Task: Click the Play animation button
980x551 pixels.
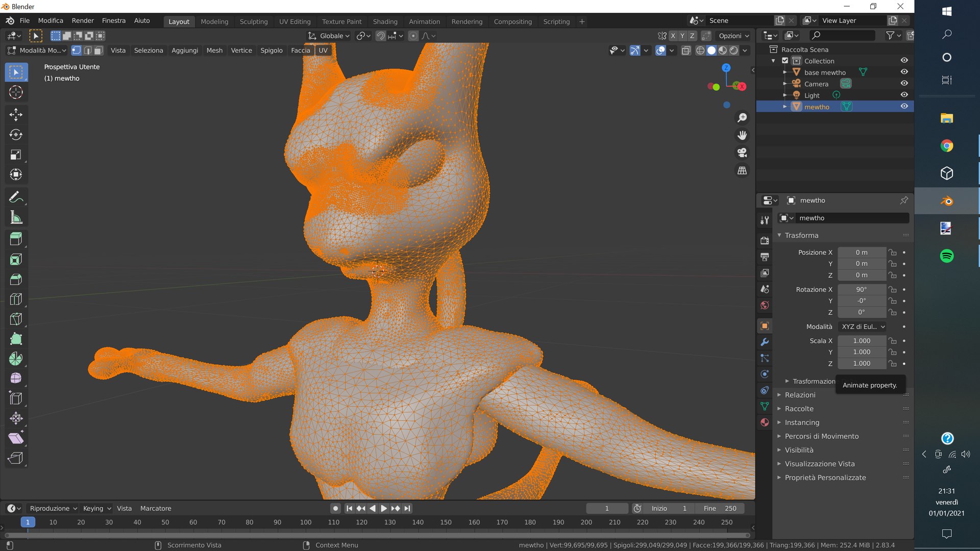Action: (x=384, y=508)
